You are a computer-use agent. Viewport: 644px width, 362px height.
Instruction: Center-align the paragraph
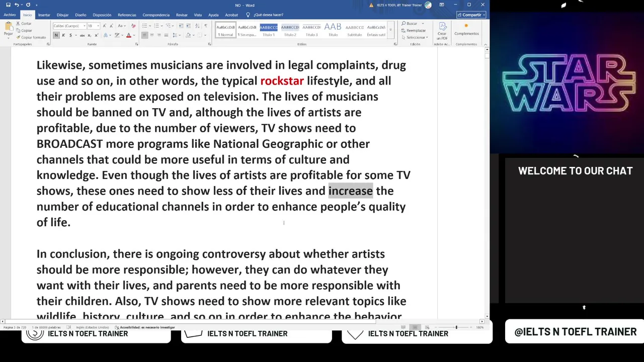(151, 35)
